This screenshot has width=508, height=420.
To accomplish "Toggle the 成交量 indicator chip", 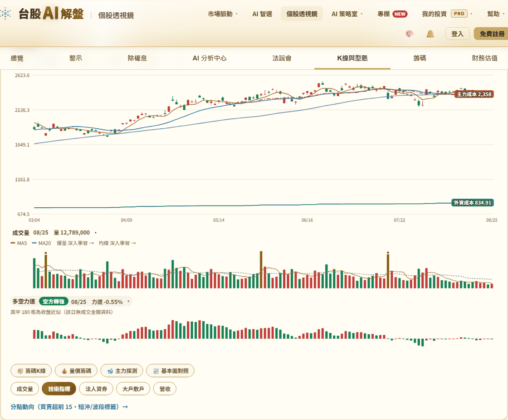I will 24,389.
